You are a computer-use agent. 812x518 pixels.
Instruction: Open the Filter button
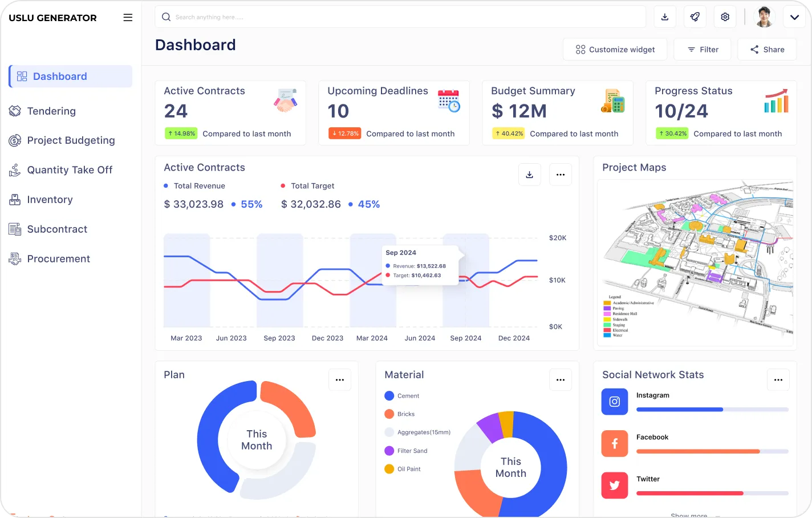(703, 50)
